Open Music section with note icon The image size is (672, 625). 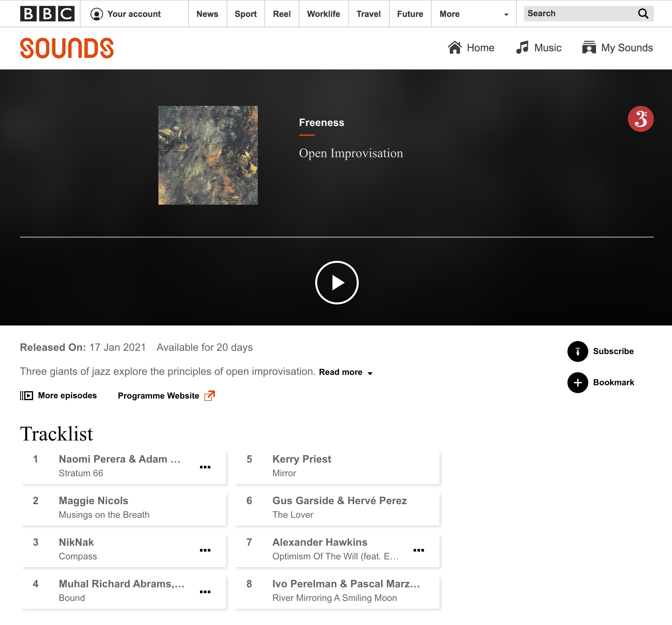pos(539,48)
